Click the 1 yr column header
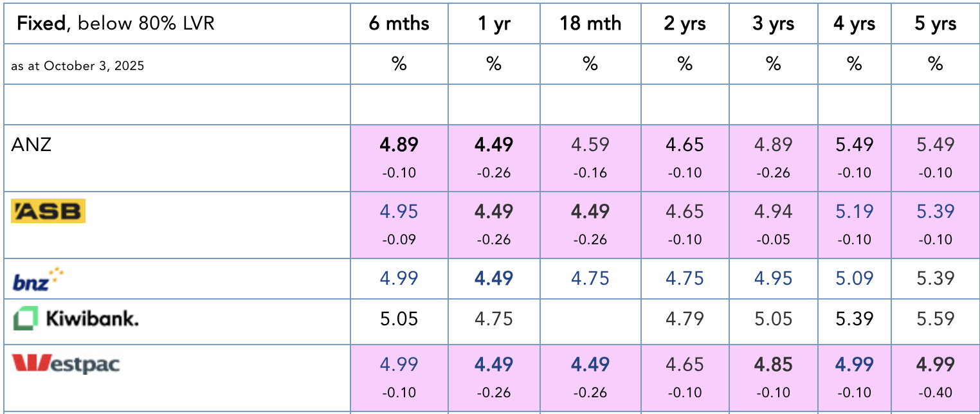The height and width of the screenshot is (414, 980). (x=493, y=24)
